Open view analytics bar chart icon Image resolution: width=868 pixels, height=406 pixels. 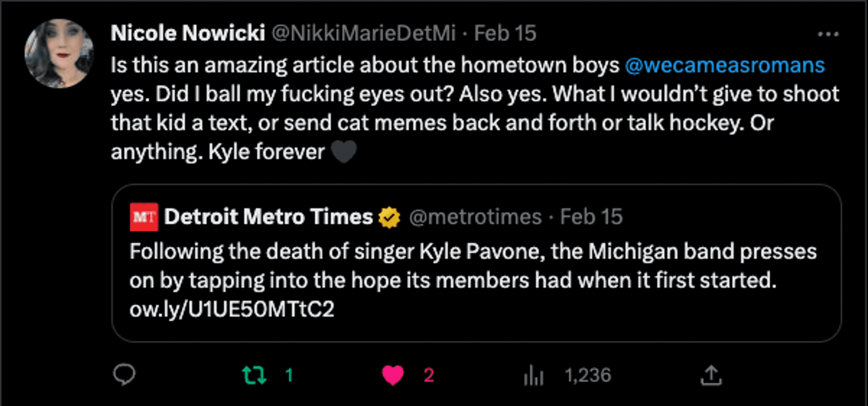click(x=533, y=375)
